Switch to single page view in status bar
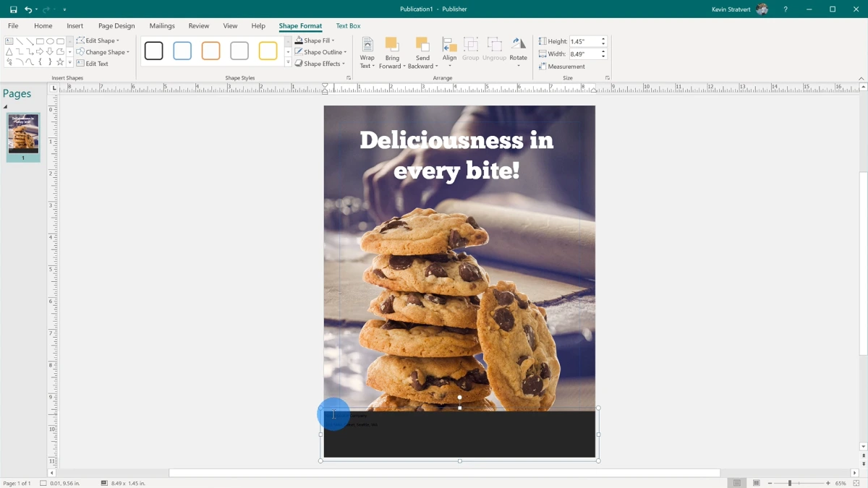Screen dimensions: 868x488 tap(736, 483)
